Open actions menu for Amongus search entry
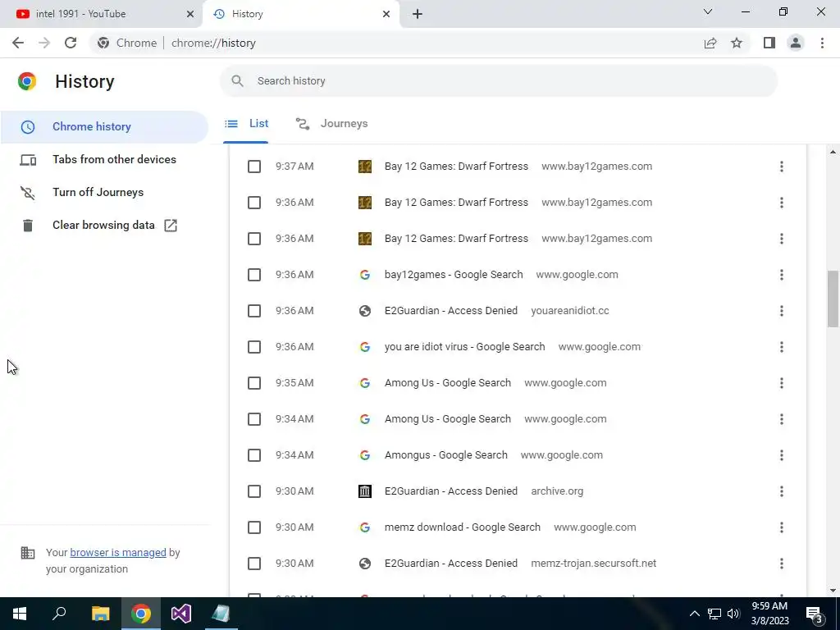 (782, 455)
